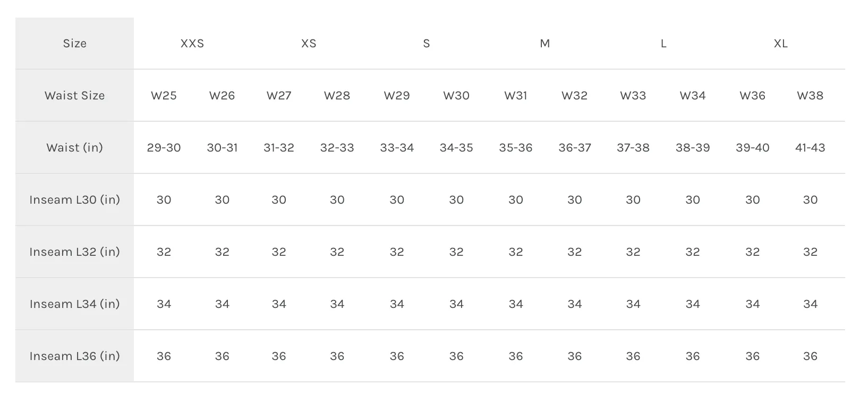Viewport: 868px width, 401px height.
Task: Click the Waist (in) row label
Action: tap(75, 148)
